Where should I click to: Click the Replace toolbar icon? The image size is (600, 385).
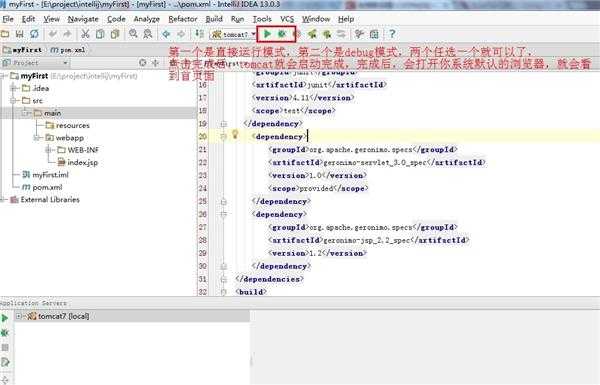147,34
